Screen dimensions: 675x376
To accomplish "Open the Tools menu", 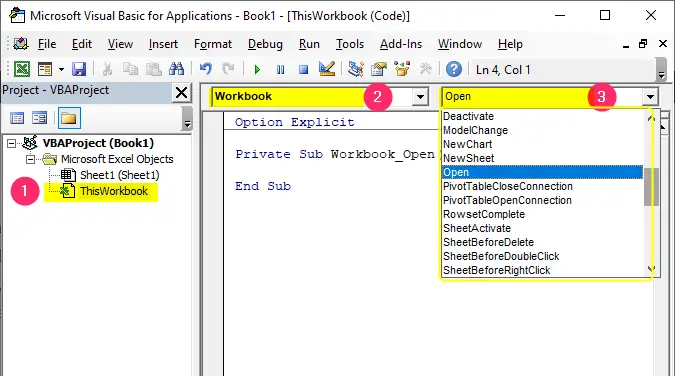I will pyautogui.click(x=350, y=44).
